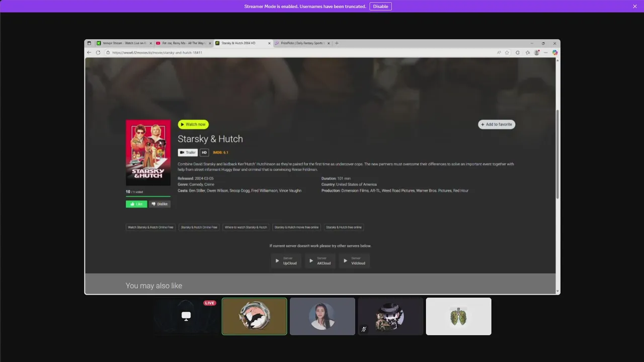Click the Starsky & Hutch free online tag

click(344, 227)
